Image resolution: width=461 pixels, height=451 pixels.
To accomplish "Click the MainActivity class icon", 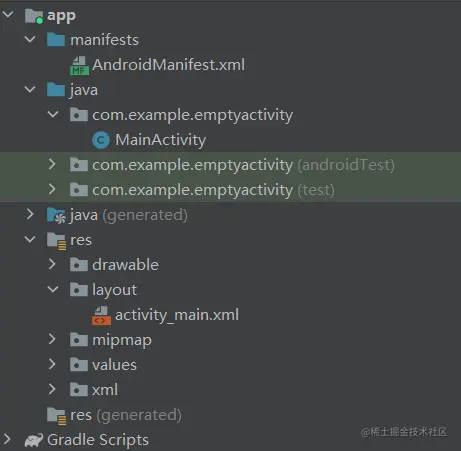I will point(101,140).
